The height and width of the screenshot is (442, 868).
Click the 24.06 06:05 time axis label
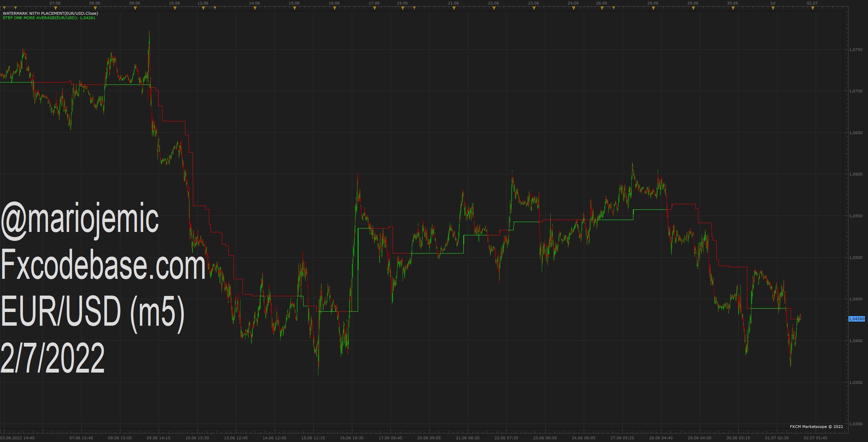pos(584,438)
